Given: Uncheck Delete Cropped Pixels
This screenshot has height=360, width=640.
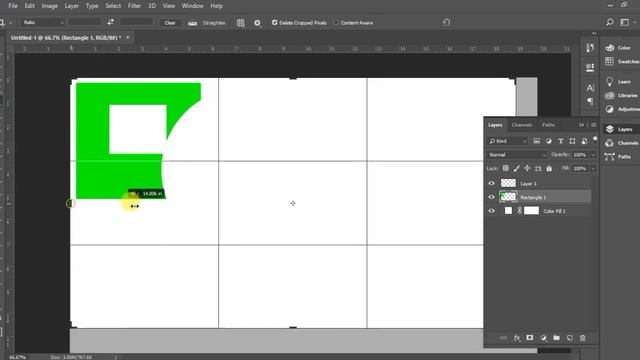Looking at the screenshot, I should click(275, 22).
